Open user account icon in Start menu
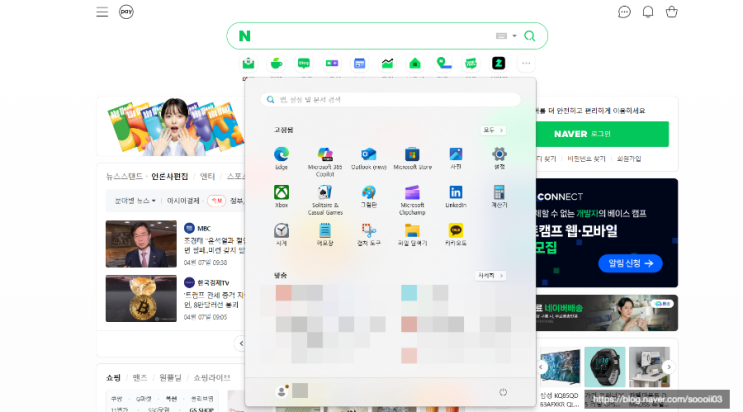 click(281, 391)
